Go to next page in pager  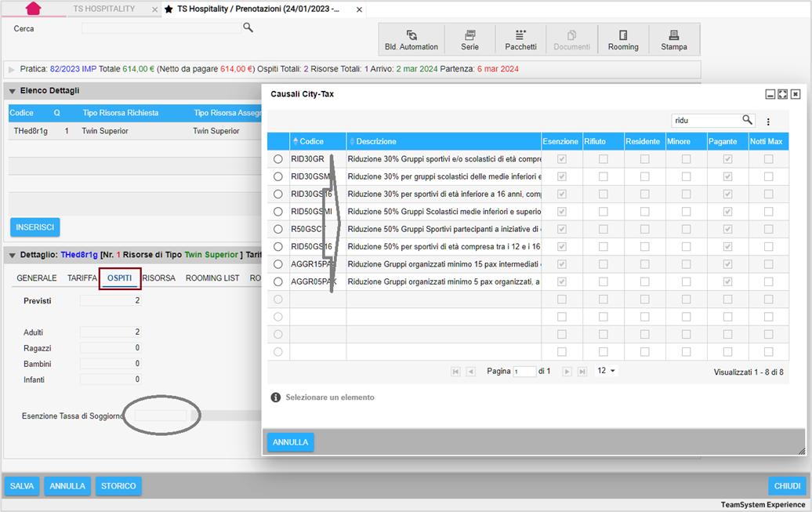point(567,372)
